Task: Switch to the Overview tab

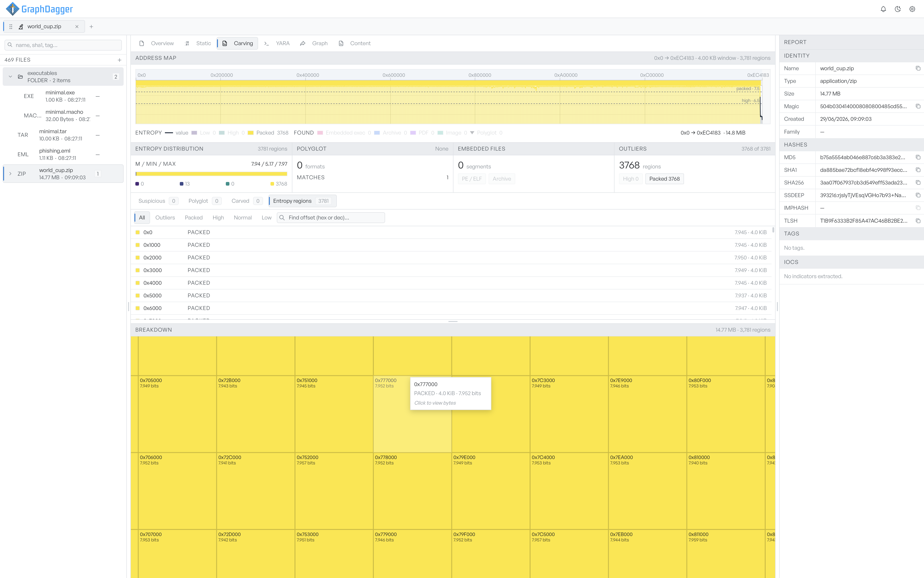Action: coord(157,44)
